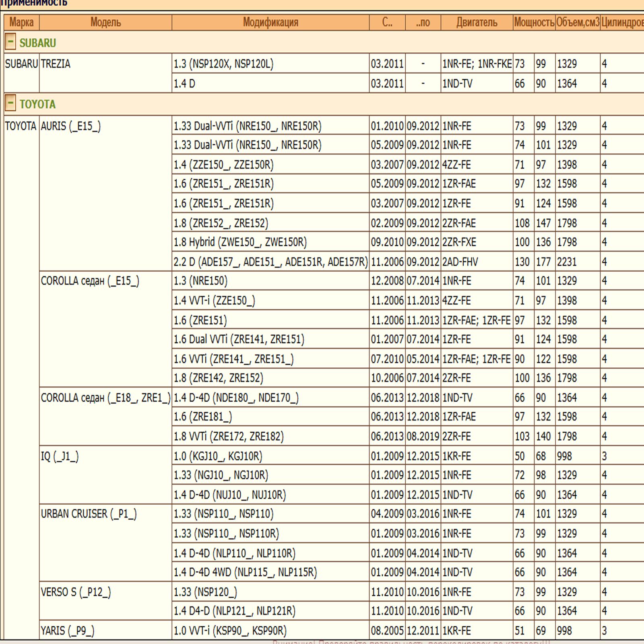Click the Двигатель column header
The image size is (644, 644).
(477, 22)
